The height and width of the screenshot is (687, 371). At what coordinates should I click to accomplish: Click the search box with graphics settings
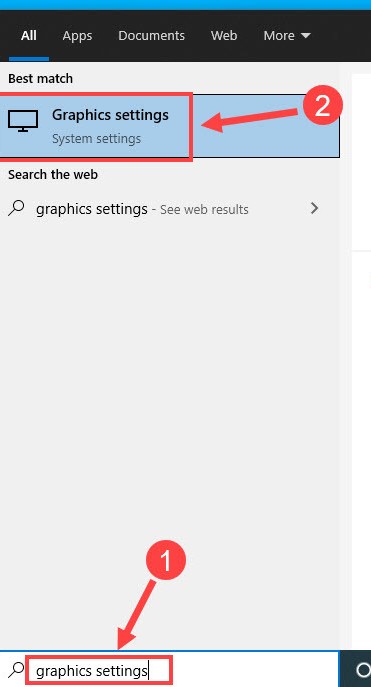click(x=99, y=670)
